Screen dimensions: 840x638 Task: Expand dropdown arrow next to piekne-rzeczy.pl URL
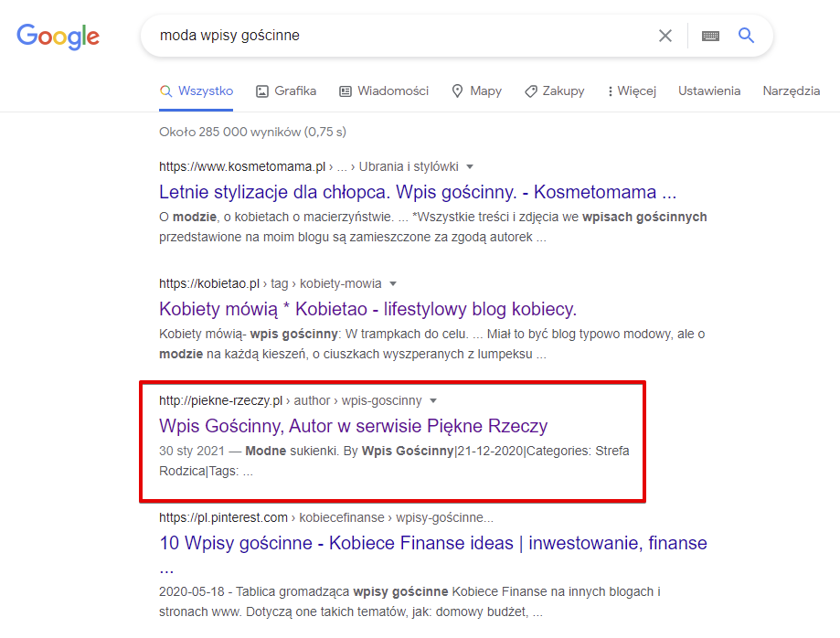[x=433, y=400]
